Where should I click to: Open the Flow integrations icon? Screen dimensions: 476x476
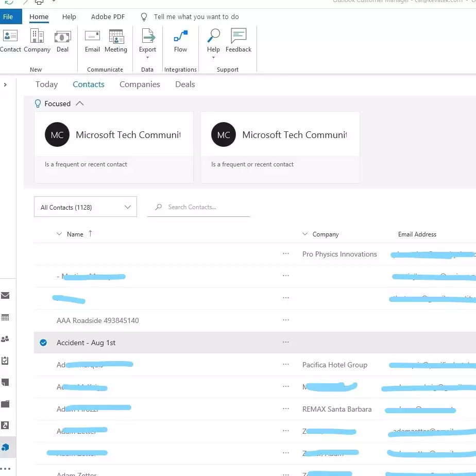click(x=180, y=41)
